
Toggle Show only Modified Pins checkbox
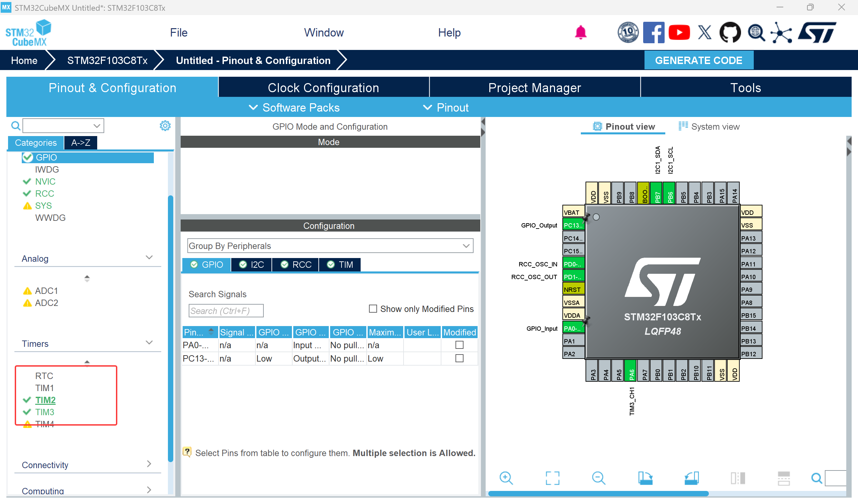pyautogui.click(x=373, y=309)
